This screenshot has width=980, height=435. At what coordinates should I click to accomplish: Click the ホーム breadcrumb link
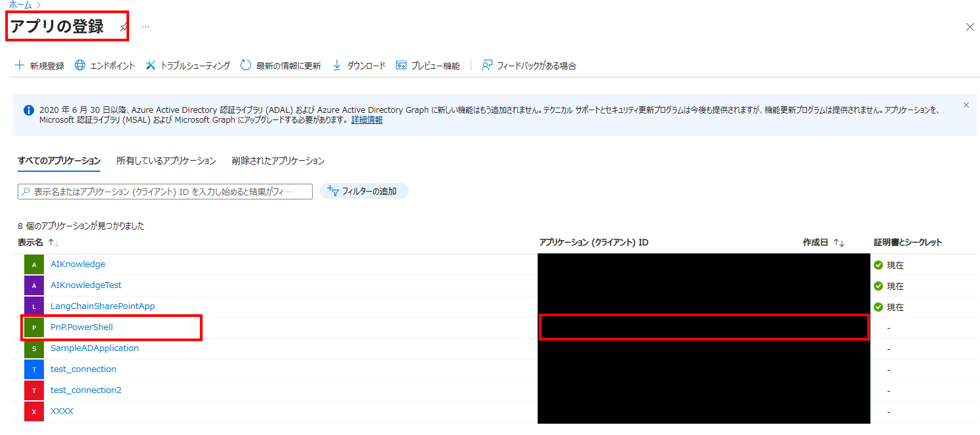click(20, 5)
